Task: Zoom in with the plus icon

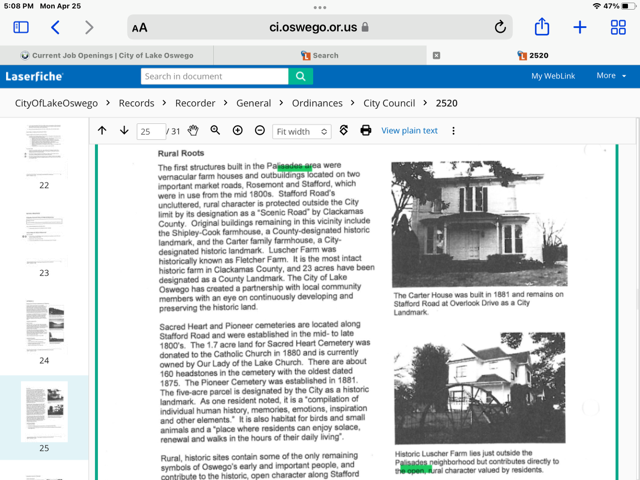Action: point(237,131)
